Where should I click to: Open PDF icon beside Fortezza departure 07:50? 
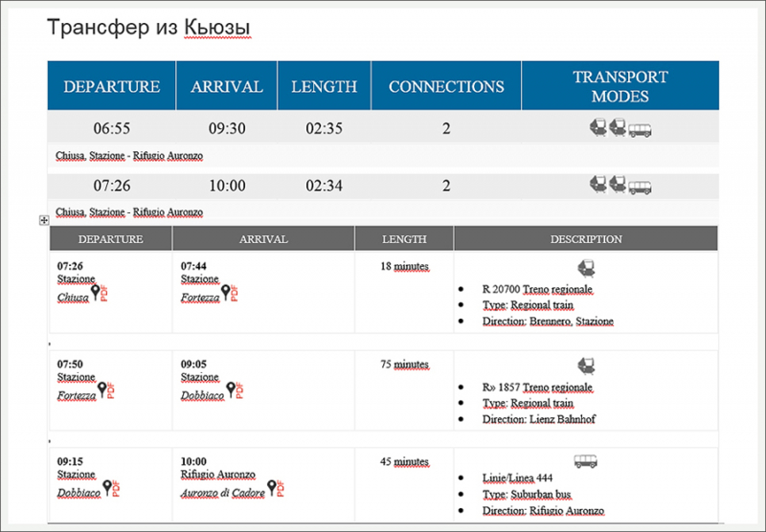coord(110,391)
